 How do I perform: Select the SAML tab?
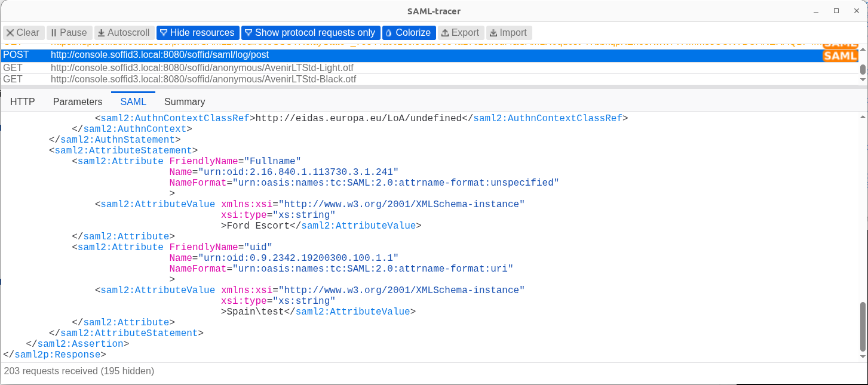[x=133, y=101]
